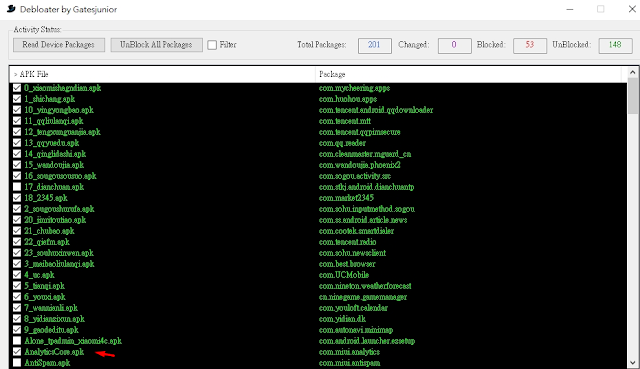The width and height of the screenshot is (640, 369).
Task: Select the 15_wandoujia.apk file name
Action: 54,165
